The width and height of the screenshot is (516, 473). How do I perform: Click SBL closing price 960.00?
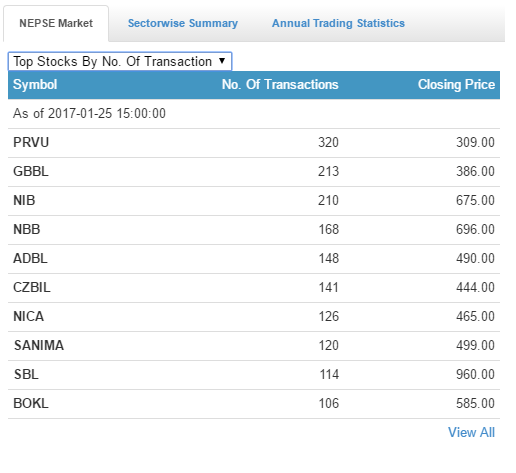pyautogui.click(x=475, y=375)
